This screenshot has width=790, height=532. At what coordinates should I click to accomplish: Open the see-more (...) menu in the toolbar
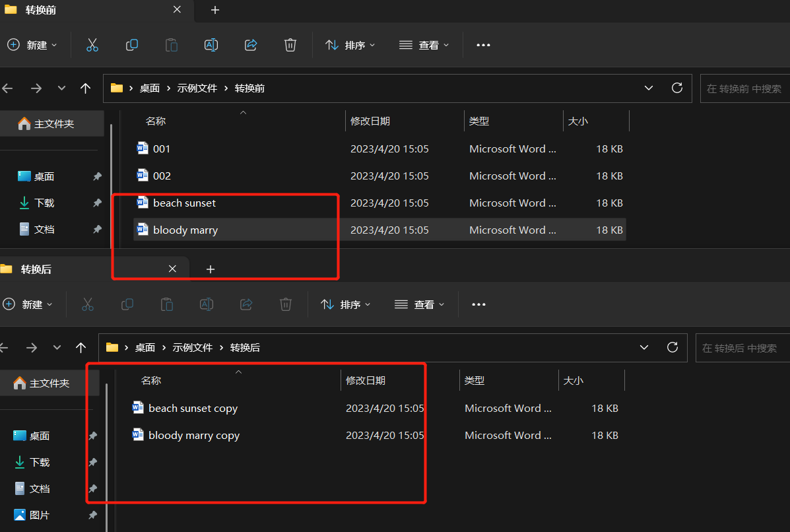click(483, 45)
